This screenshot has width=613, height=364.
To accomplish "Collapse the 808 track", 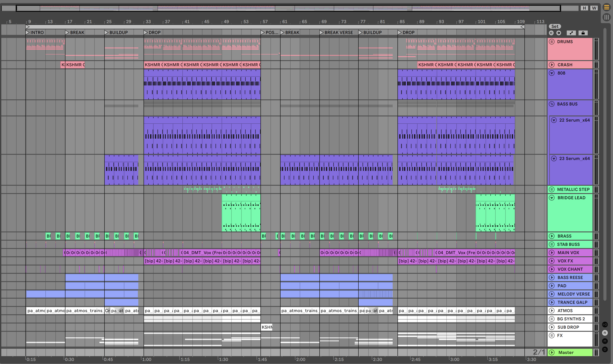I will coord(552,73).
